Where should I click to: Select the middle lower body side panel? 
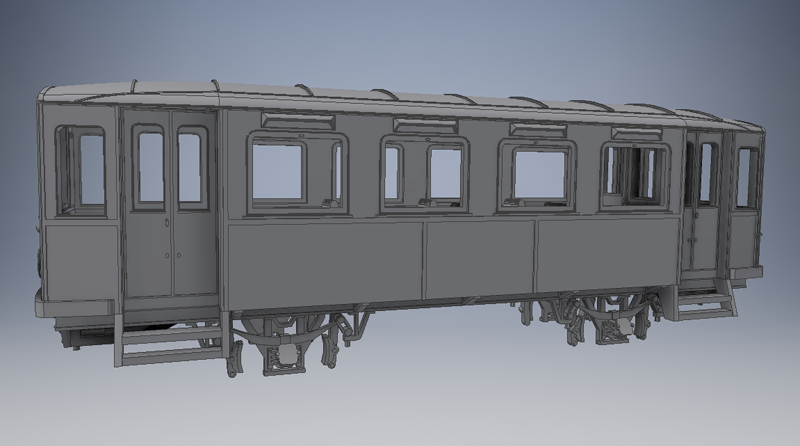481,258
